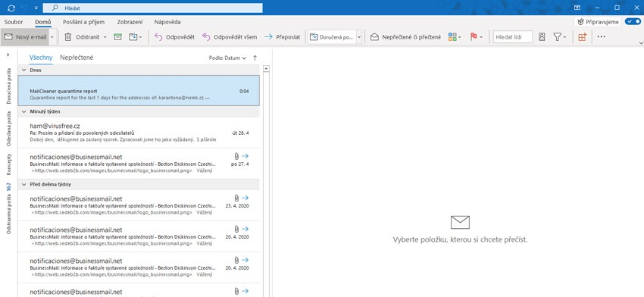
Task: Reply using the Odpovědět button
Action: pos(174,37)
